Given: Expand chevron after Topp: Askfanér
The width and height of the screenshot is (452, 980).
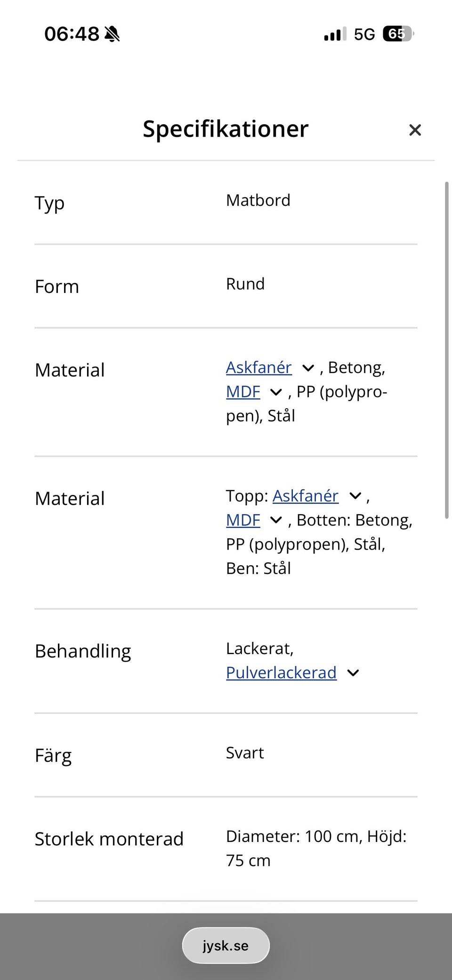Looking at the screenshot, I should click(x=355, y=496).
